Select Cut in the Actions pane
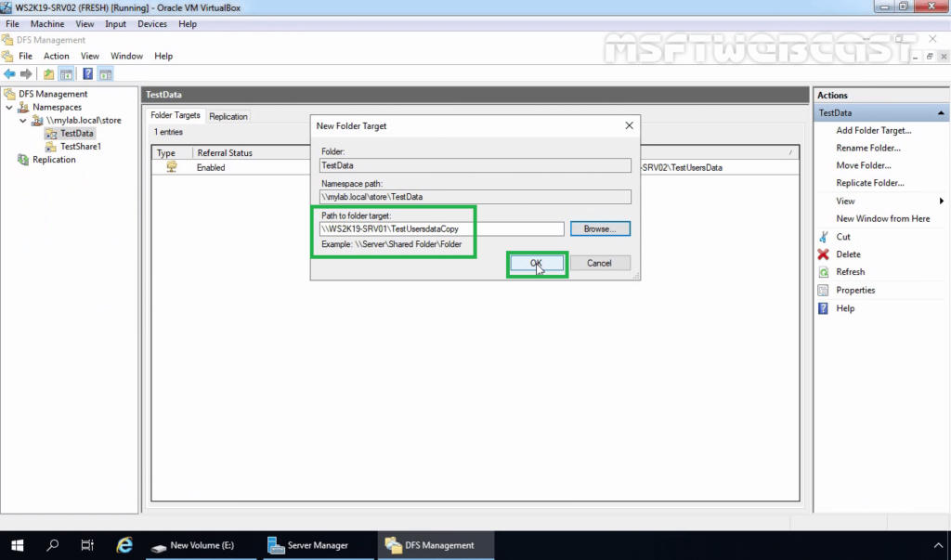The image size is (951, 560). click(x=843, y=237)
